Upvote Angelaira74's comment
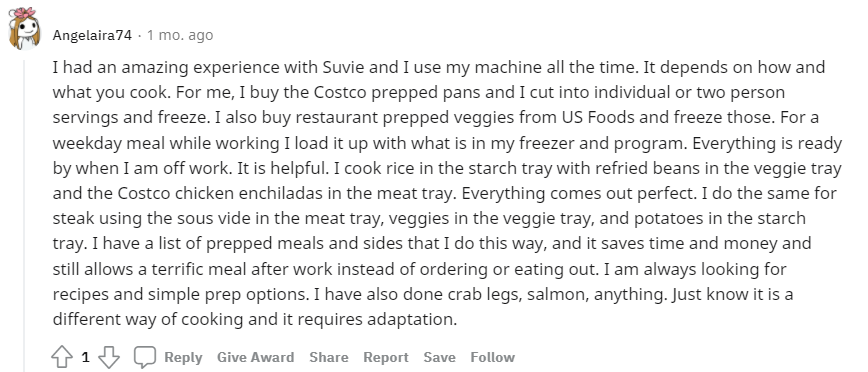This screenshot has height=372, width=868. [x=62, y=357]
